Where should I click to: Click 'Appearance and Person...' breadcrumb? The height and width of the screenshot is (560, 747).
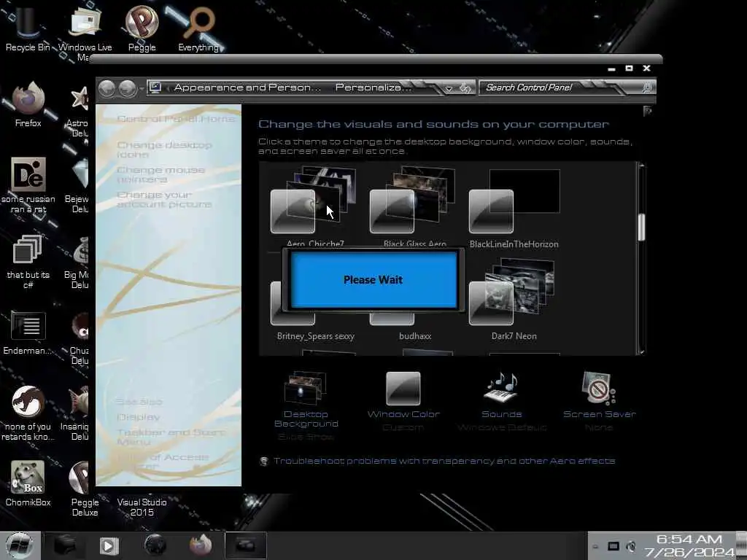pos(247,87)
